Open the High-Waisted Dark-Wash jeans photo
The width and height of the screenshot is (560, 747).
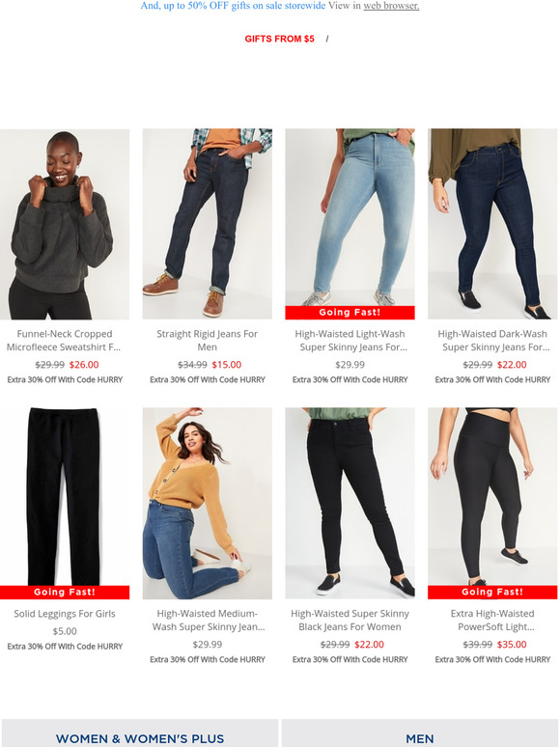tap(492, 224)
